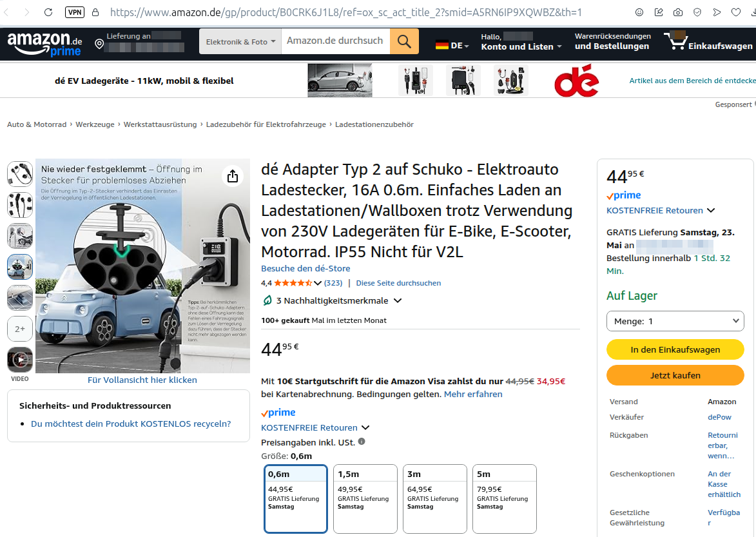
Task: Expand KOSTENFREIE Retouren below prime logo
Action: pyautogui.click(x=315, y=427)
